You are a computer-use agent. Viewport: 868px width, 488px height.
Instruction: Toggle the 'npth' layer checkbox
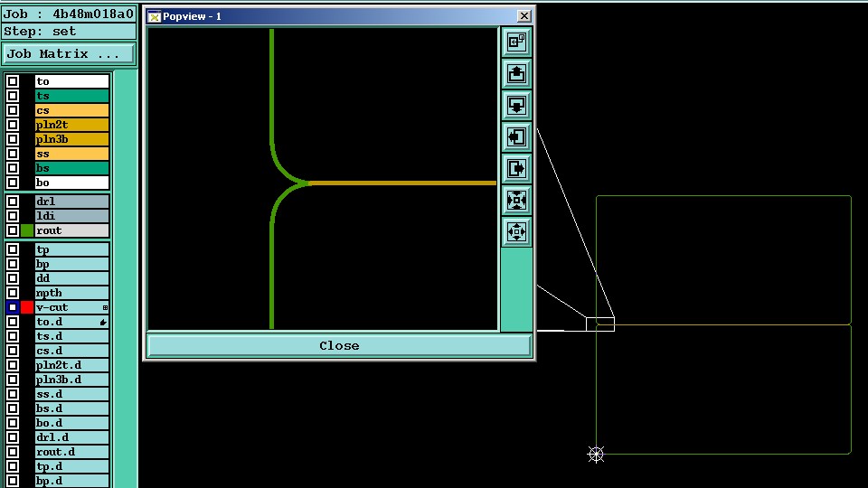(13, 293)
